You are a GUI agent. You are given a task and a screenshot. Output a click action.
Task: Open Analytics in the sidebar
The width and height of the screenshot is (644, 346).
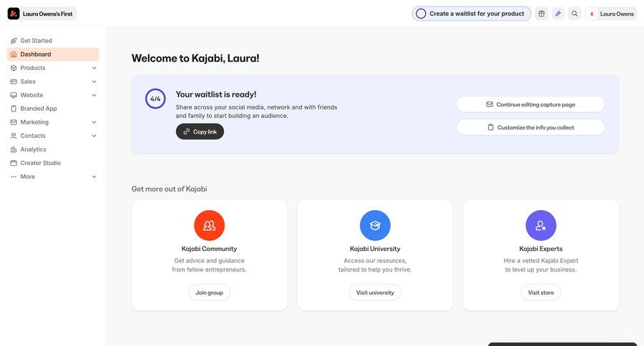pyautogui.click(x=53, y=149)
